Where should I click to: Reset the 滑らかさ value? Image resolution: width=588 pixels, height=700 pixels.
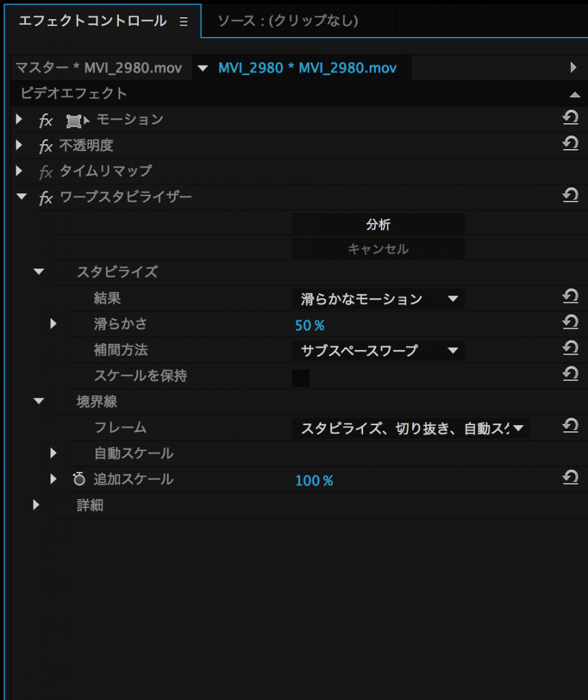[570, 323]
